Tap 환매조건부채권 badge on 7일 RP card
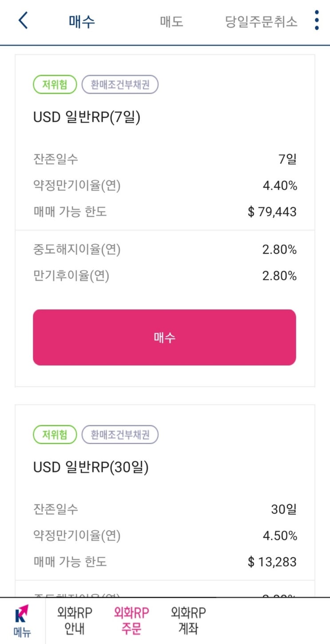330x644 pixels. tap(120, 84)
